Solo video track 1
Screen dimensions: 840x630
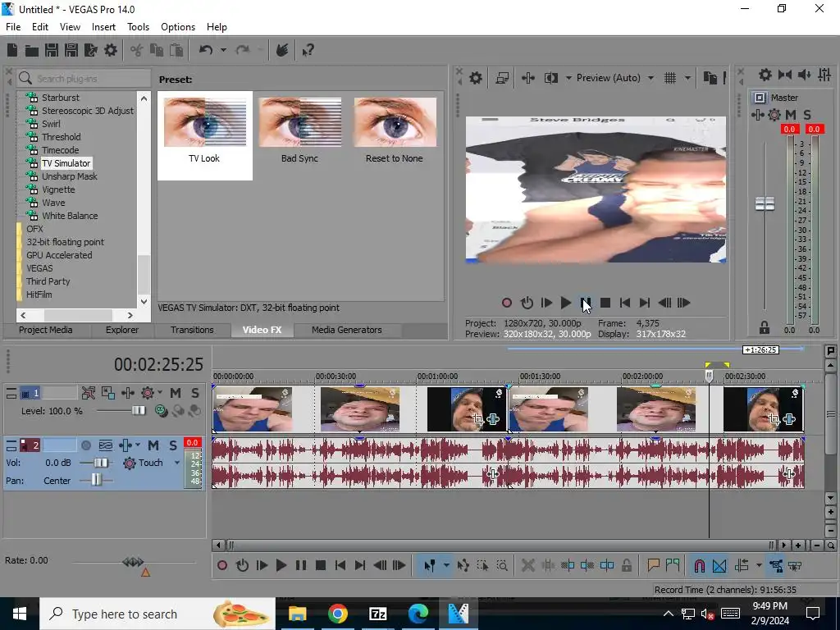[195, 393]
